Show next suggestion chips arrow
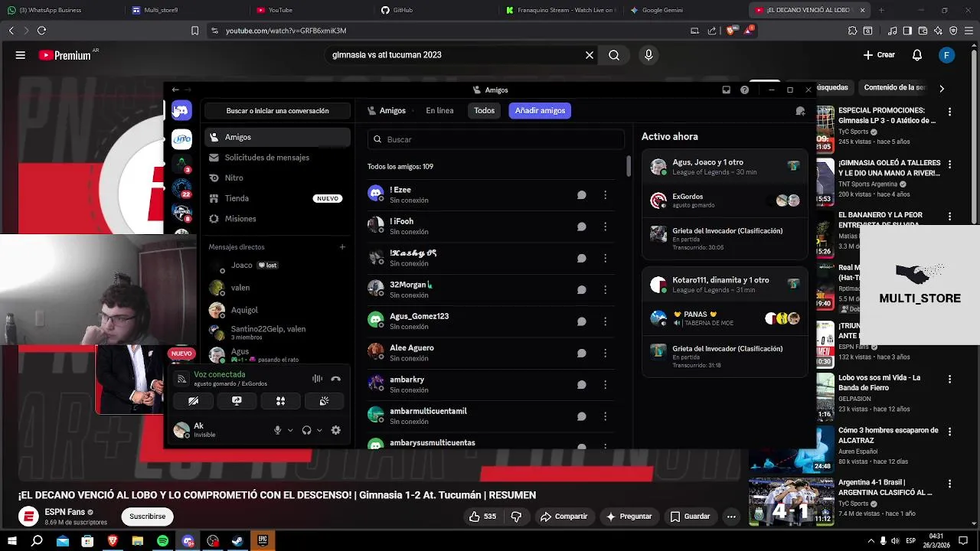980x551 pixels. (942, 88)
